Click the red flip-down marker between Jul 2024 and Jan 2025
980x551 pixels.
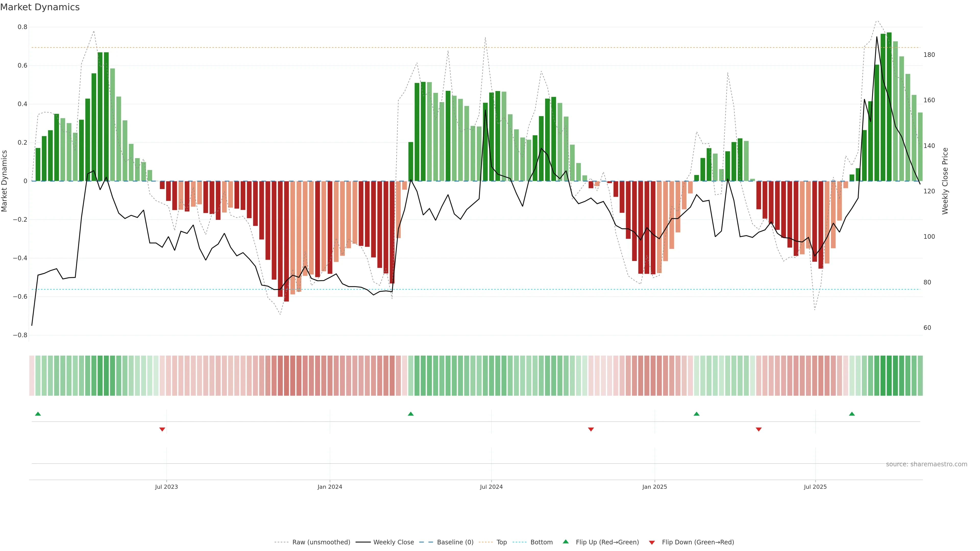[x=591, y=429]
